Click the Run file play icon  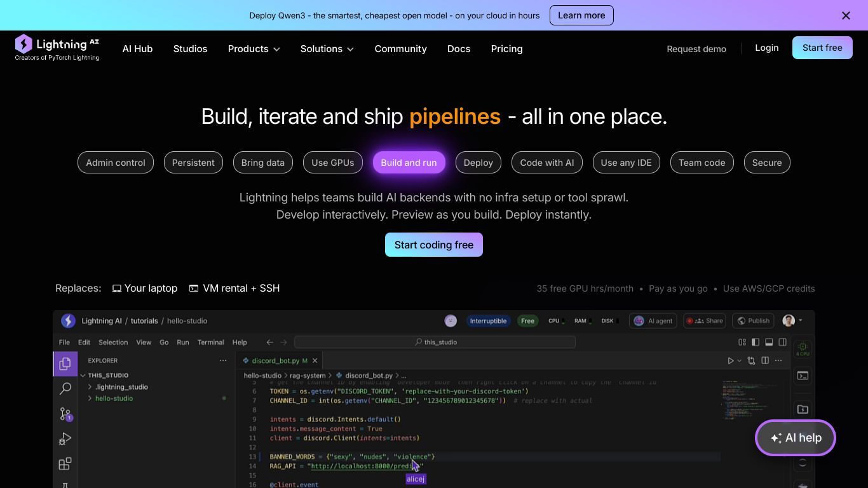click(731, 360)
